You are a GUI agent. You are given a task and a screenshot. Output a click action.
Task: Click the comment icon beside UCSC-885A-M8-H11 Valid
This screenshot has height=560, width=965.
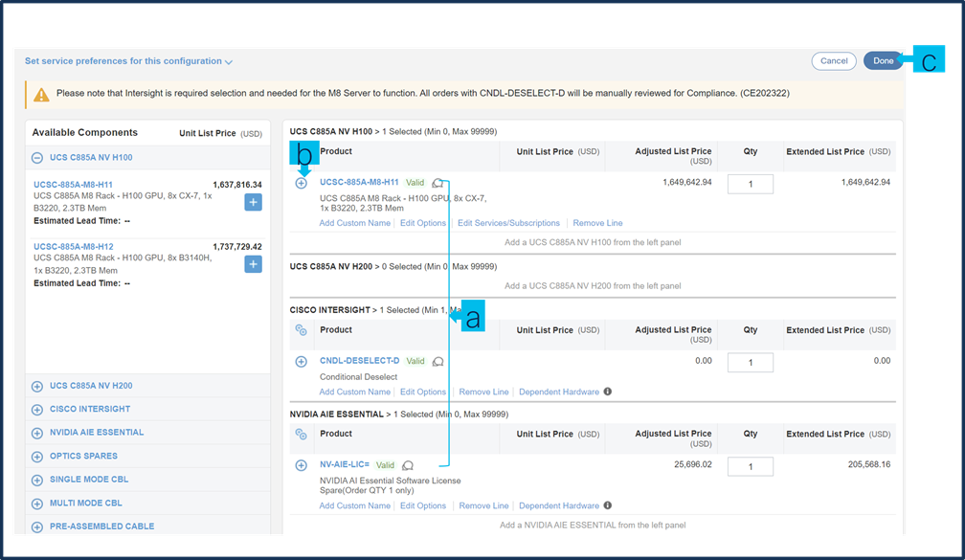pyautogui.click(x=438, y=183)
